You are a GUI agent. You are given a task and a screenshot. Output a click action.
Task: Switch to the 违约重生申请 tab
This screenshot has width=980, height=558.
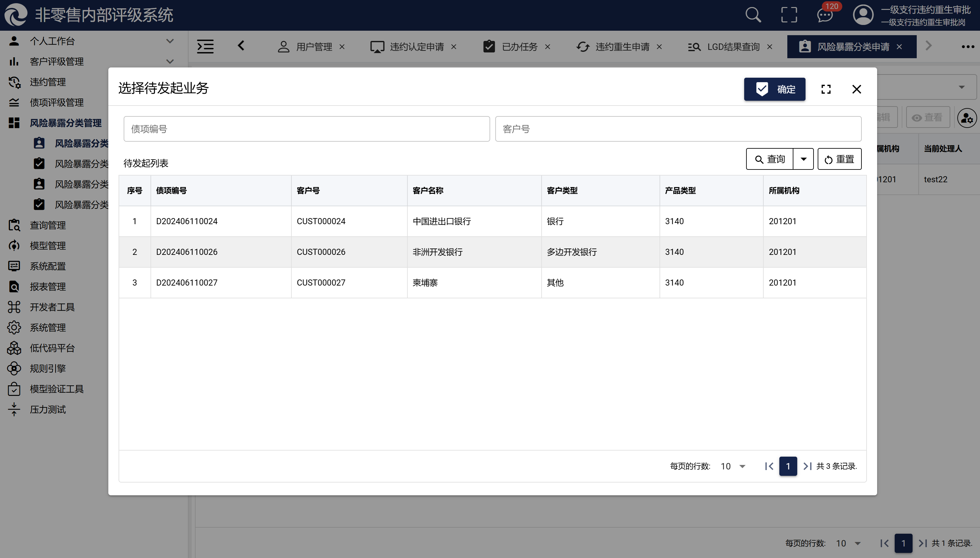[622, 47]
